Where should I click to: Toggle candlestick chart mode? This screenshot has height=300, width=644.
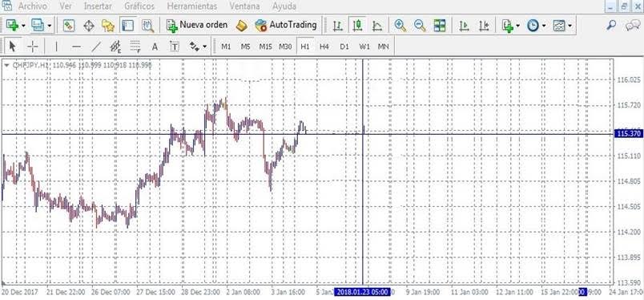coord(357,26)
